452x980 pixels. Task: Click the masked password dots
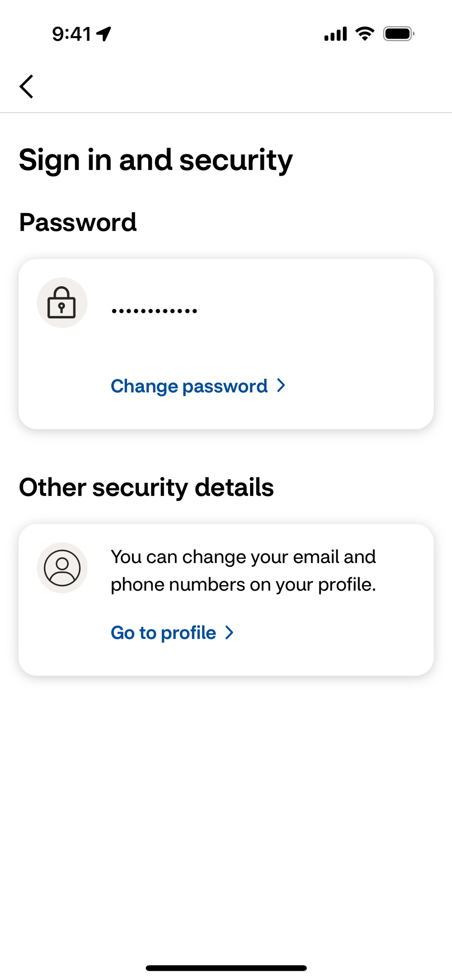tap(154, 311)
